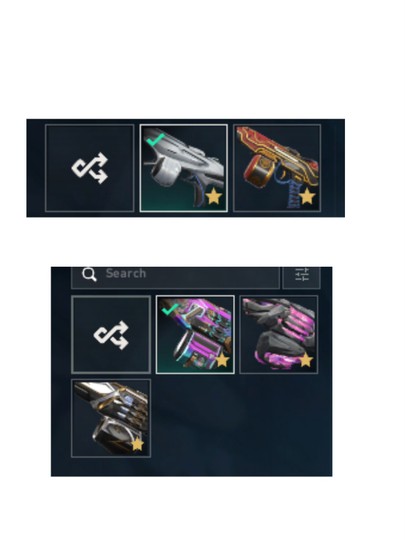The image size is (405, 540).
Task: Toggle the favorite star on the pink black skin
Action: pyautogui.click(x=305, y=360)
